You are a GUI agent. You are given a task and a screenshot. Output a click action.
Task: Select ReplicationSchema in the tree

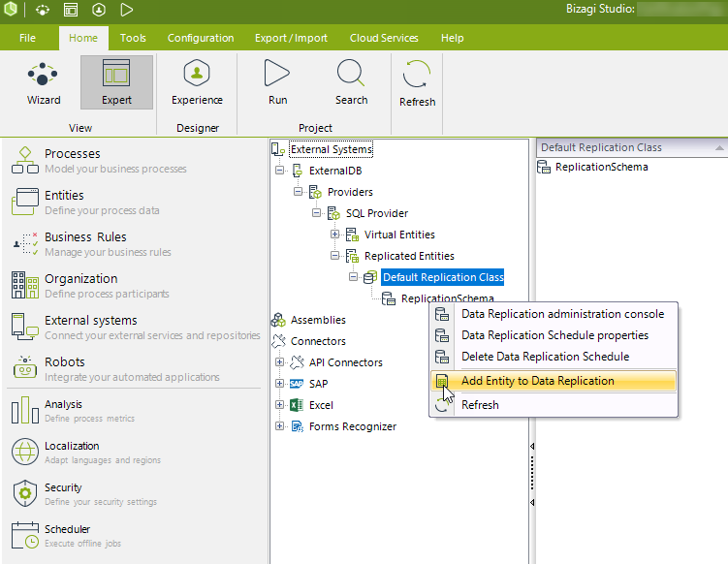tap(447, 298)
